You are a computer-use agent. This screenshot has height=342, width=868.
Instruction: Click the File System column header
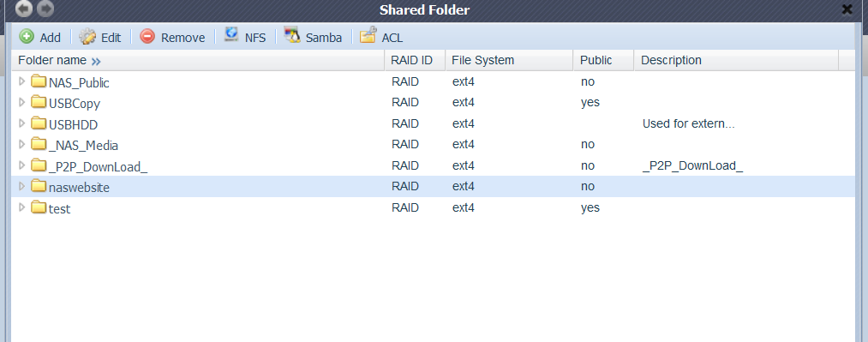(x=509, y=60)
